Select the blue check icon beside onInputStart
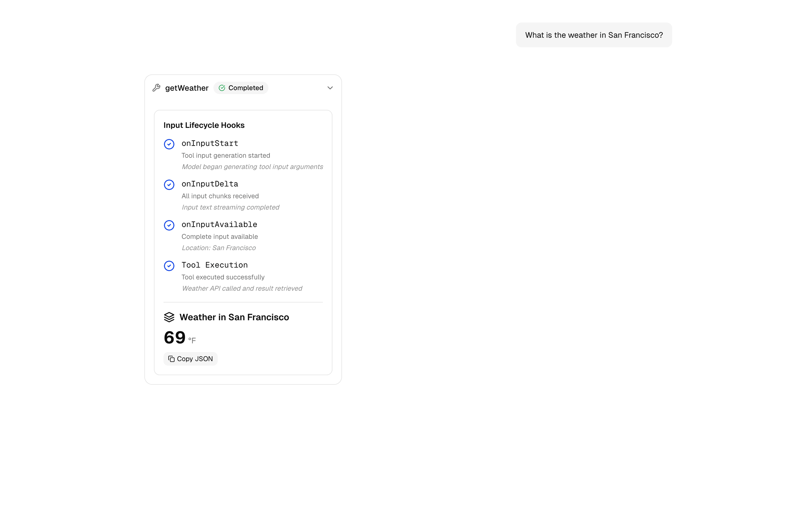The image size is (812, 507). 169,144
